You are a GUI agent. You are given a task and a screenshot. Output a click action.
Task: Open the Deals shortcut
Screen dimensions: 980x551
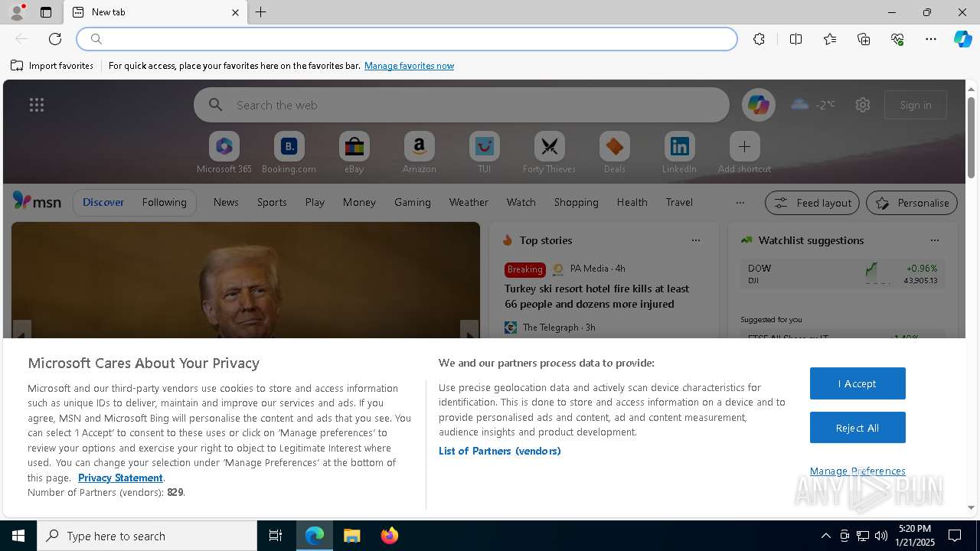[x=614, y=152]
